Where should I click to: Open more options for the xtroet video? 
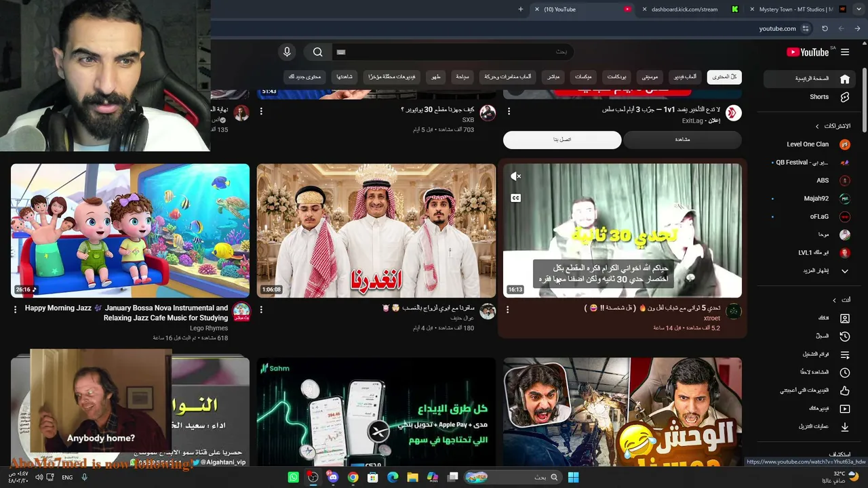(507, 309)
